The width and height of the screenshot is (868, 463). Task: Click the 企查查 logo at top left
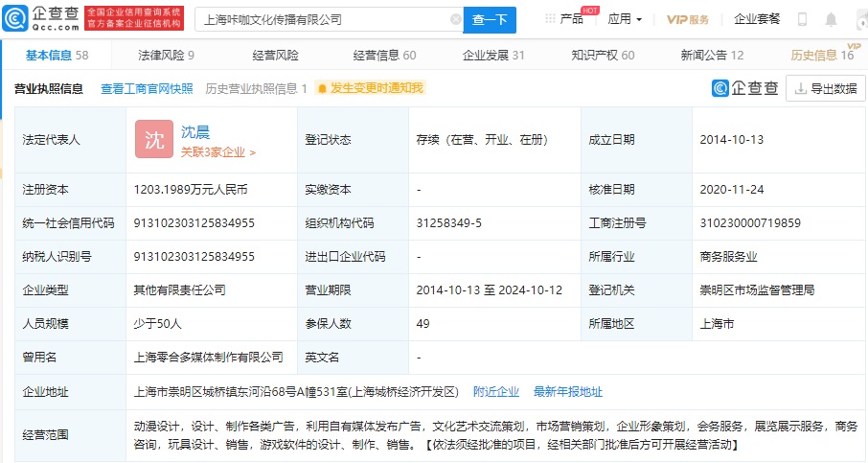point(41,19)
